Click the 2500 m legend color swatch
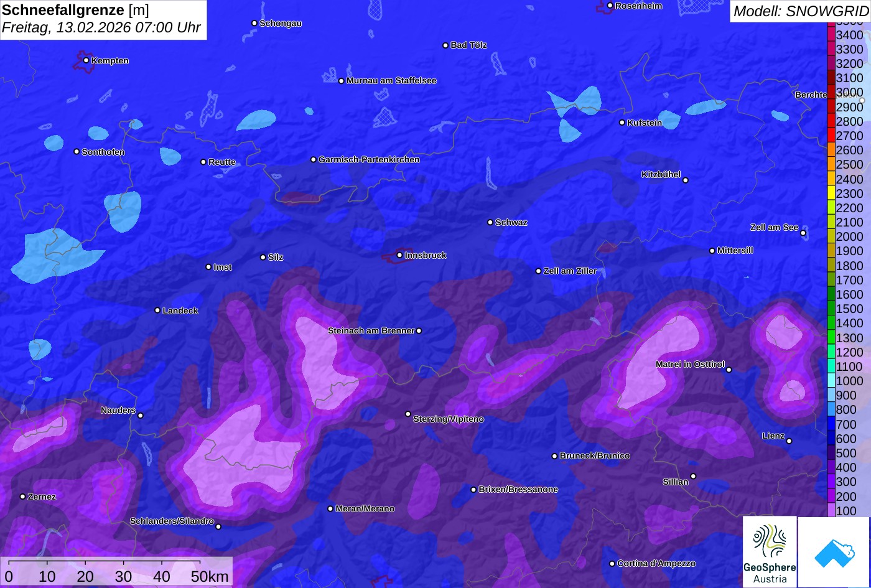The image size is (871, 588). [x=831, y=165]
